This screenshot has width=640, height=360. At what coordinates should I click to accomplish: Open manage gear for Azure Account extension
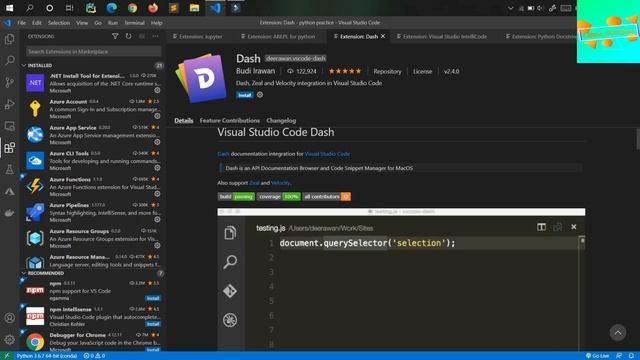(157, 116)
